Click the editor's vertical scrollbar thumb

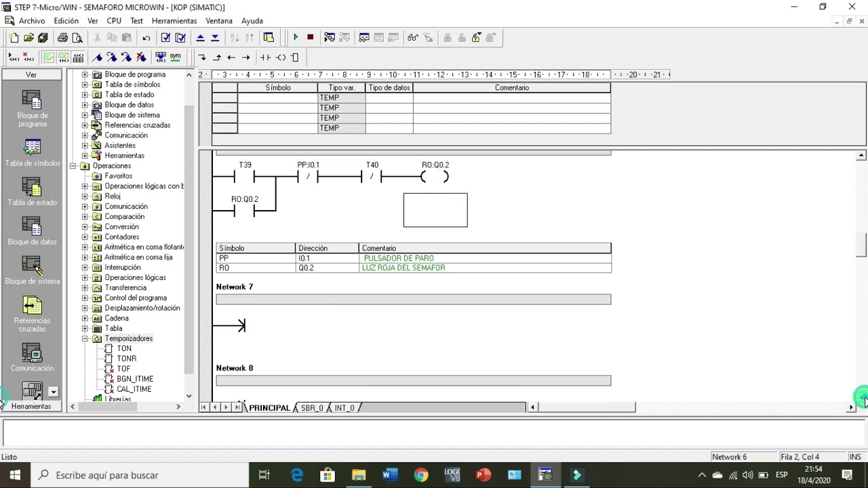(861, 245)
